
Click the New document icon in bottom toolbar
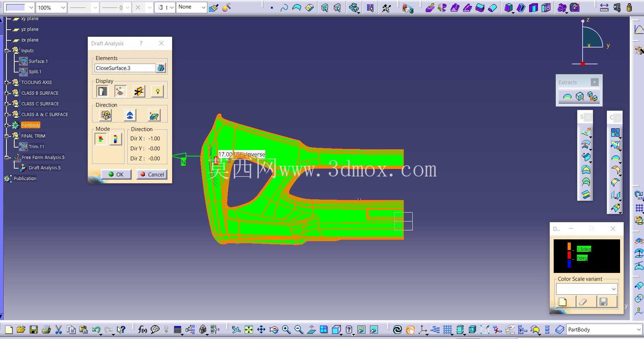pos(9,330)
